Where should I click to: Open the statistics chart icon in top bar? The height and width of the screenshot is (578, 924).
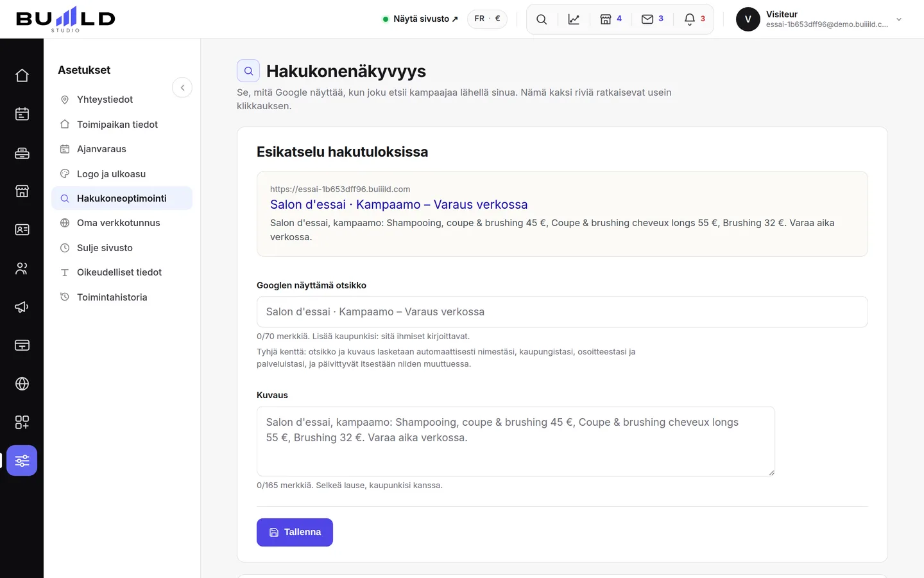tap(574, 19)
